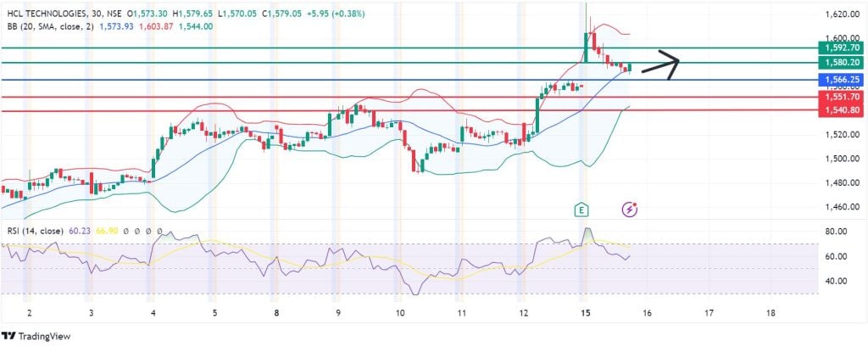Click the 1,520.00 price axis value
Image resolution: width=868 pixels, height=347 pixels.
pyautogui.click(x=842, y=135)
